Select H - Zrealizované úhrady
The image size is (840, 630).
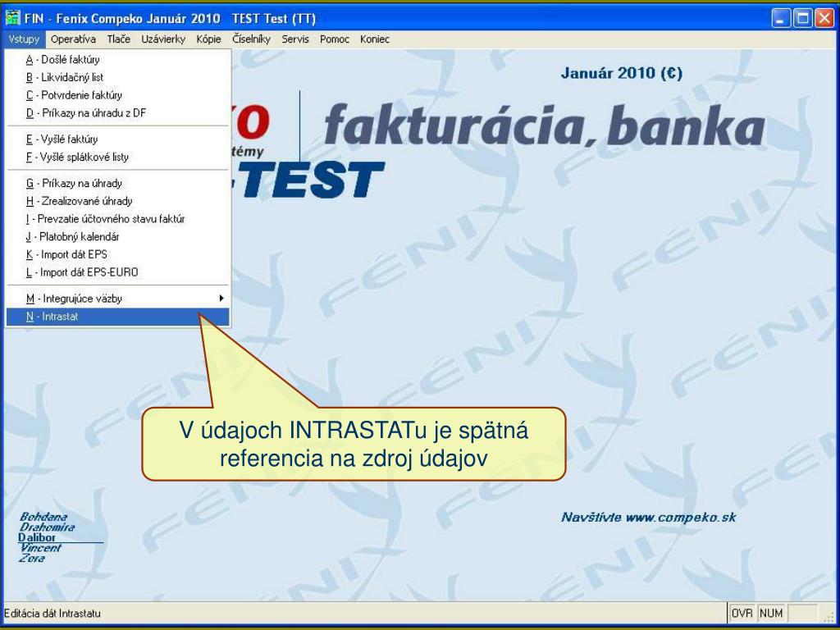[118, 201]
